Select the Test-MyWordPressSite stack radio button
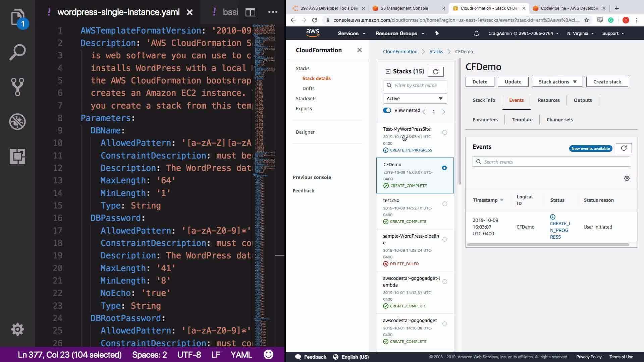Viewport: 644px width, 362px height. [444, 132]
